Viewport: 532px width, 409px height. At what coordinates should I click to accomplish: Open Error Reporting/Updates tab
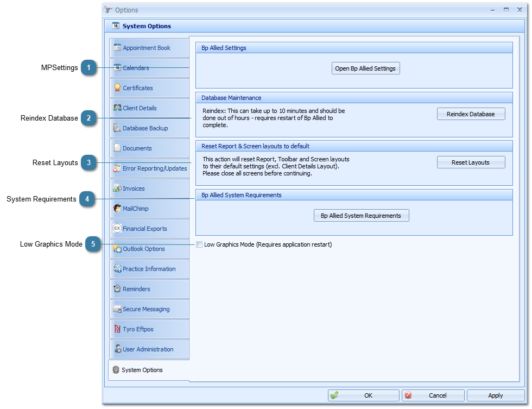(149, 168)
